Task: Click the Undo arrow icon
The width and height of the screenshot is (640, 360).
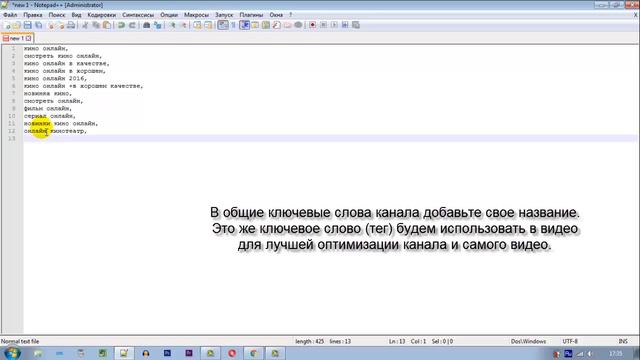Action: tap(121, 25)
